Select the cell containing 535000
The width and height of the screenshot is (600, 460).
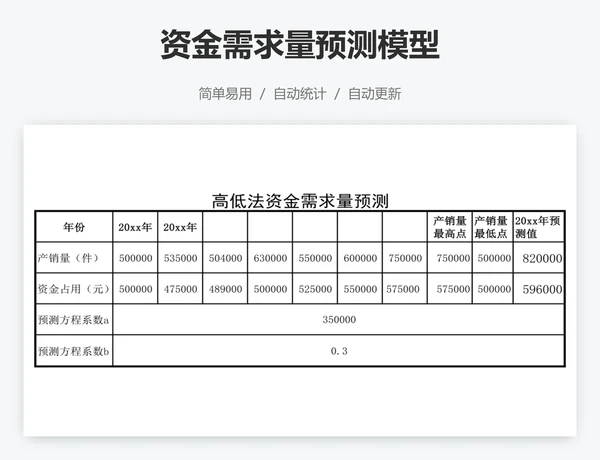(180, 258)
